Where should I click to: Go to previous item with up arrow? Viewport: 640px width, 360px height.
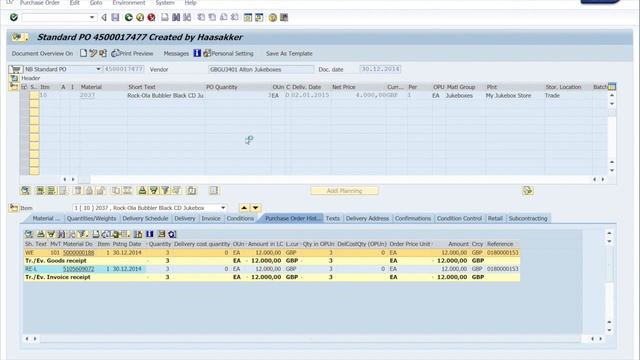click(x=244, y=208)
